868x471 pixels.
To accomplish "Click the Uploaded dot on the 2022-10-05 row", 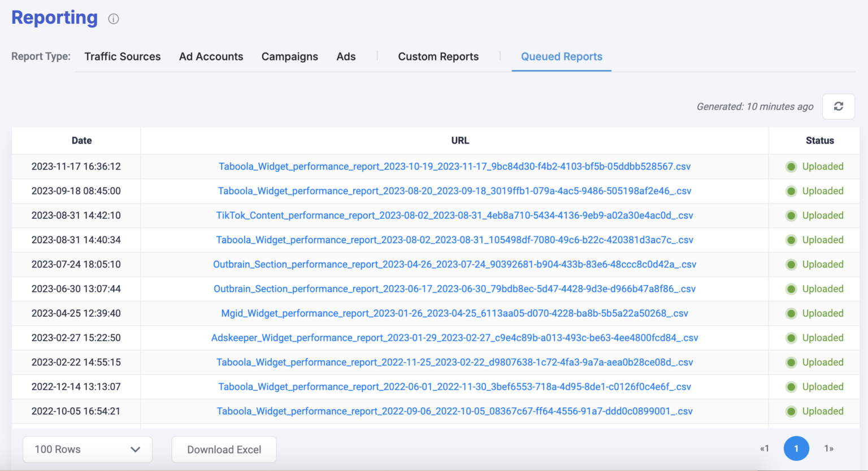I will coord(791,411).
